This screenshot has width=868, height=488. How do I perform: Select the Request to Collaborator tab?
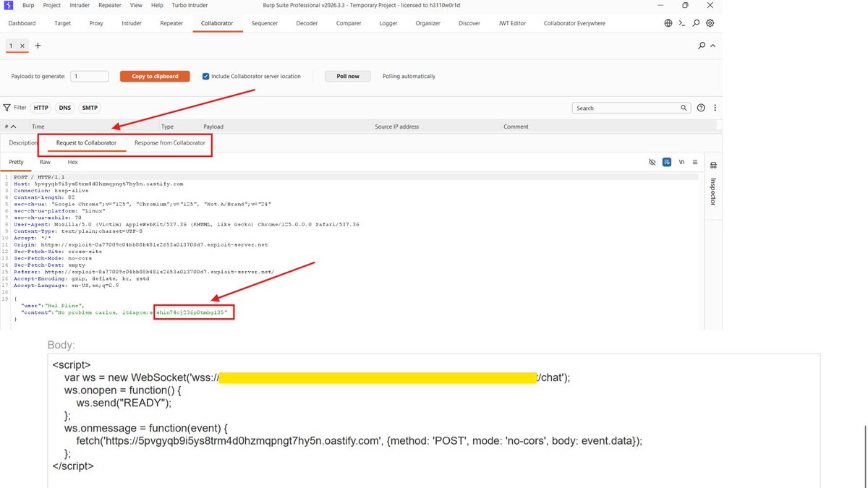tap(86, 143)
